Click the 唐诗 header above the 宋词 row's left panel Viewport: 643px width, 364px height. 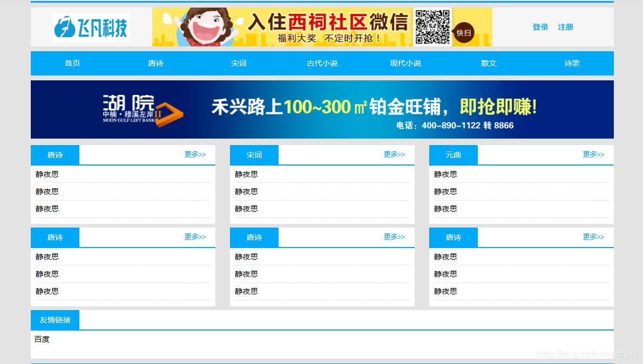click(x=55, y=155)
